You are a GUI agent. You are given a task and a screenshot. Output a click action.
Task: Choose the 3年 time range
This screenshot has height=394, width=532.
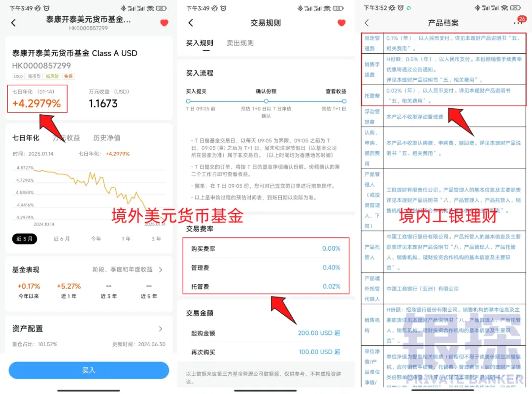(156, 239)
